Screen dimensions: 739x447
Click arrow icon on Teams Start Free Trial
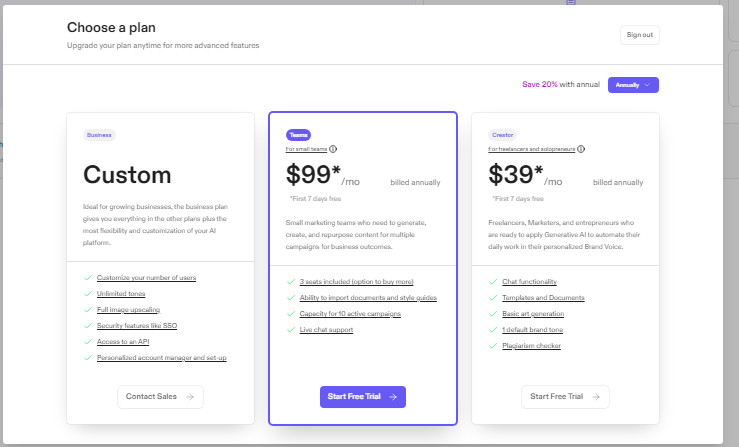coord(393,397)
